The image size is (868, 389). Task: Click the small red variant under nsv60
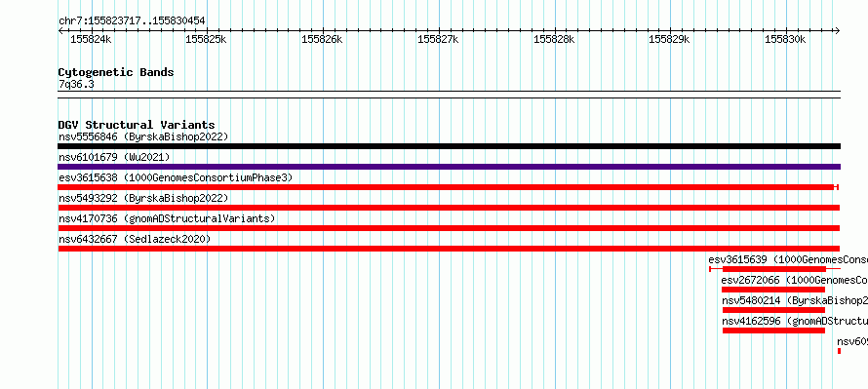coord(839,351)
